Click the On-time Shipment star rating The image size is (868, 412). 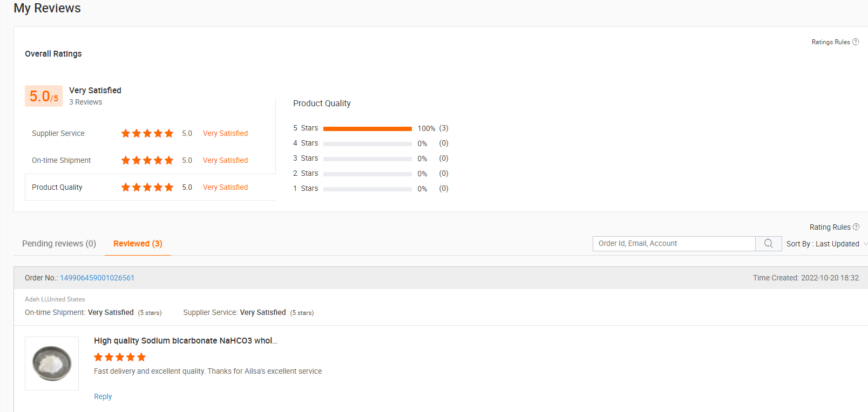point(147,160)
